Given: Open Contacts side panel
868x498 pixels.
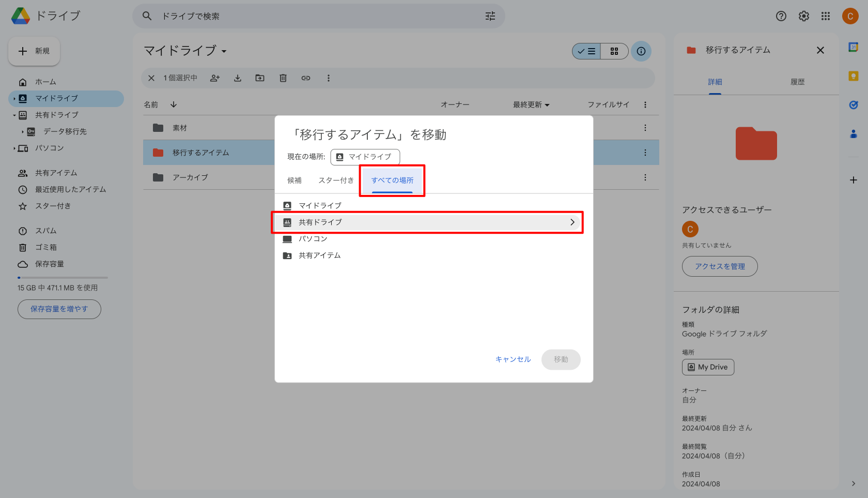Looking at the screenshot, I should tap(854, 134).
